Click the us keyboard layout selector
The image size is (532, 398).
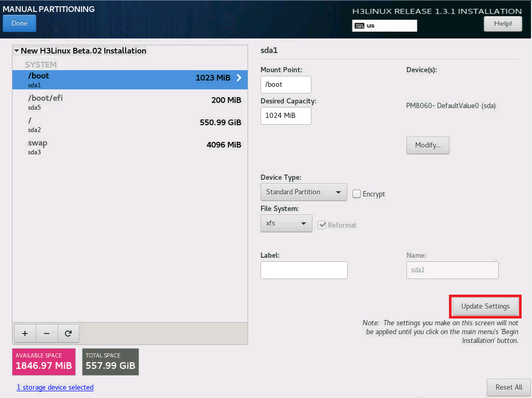point(385,25)
